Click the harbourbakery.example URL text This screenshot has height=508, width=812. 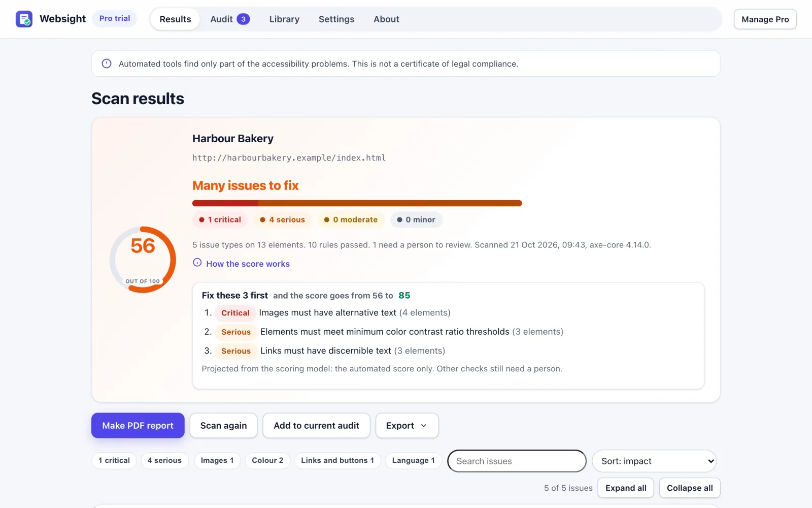[289, 157]
